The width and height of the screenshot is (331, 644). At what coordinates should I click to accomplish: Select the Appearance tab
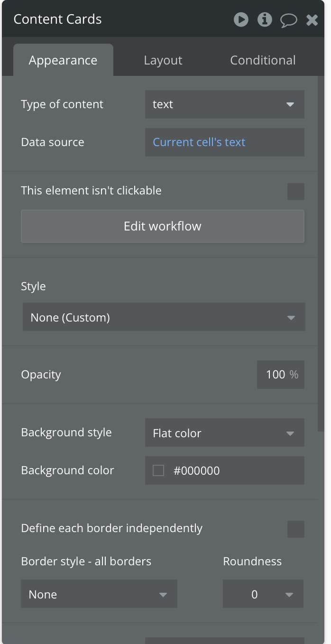click(x=63, y=60)
